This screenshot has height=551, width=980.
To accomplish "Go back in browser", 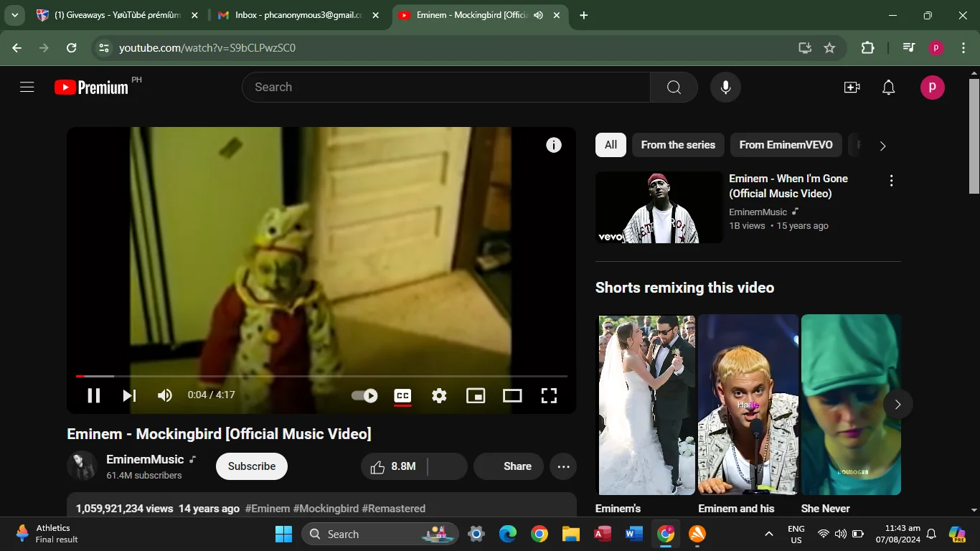I will pos(17,47).
